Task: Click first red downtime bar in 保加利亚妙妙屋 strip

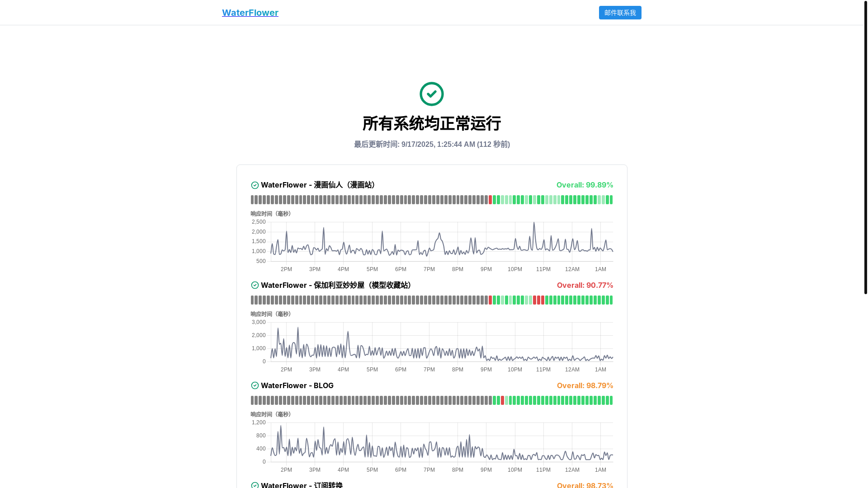Action: click(x=490, y=300)
